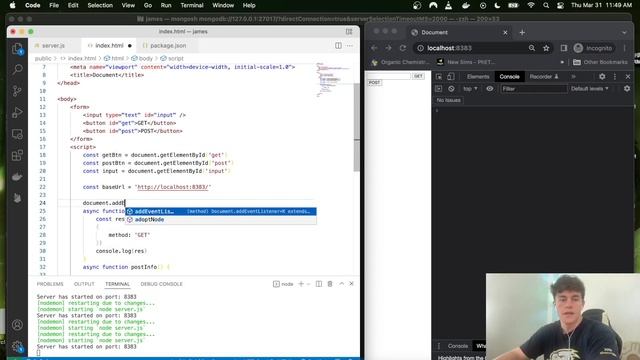The image size is (640, 360).
Task: Reload the localhost page
Action: [403, 48]
